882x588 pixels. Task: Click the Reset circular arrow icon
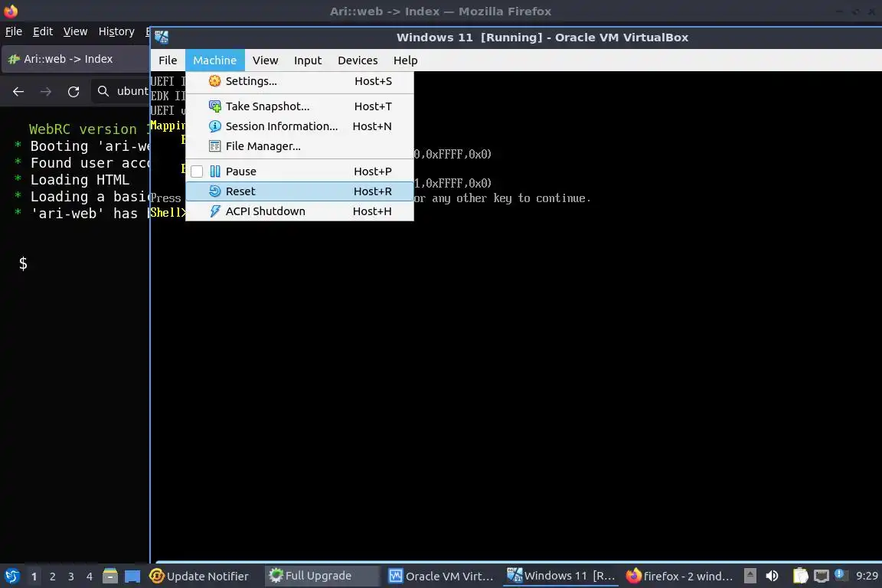(x=215, y=191)
